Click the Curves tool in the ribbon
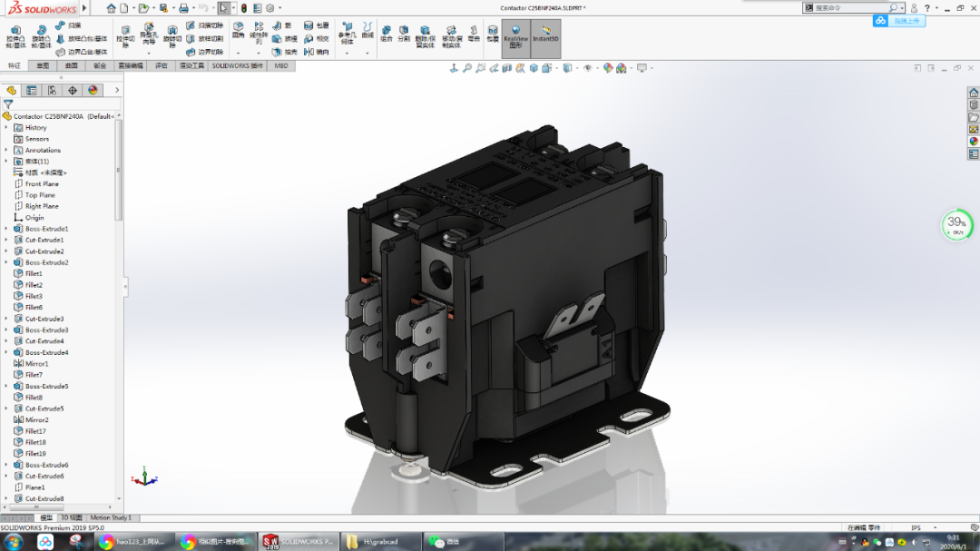980x551 pixels. click(367, 31)
